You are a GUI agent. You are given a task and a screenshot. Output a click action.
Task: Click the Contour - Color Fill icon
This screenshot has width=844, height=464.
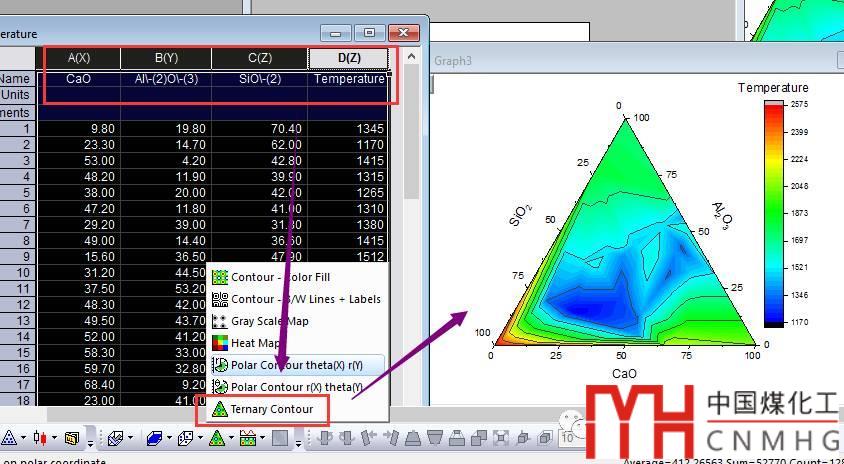[220, 277]
